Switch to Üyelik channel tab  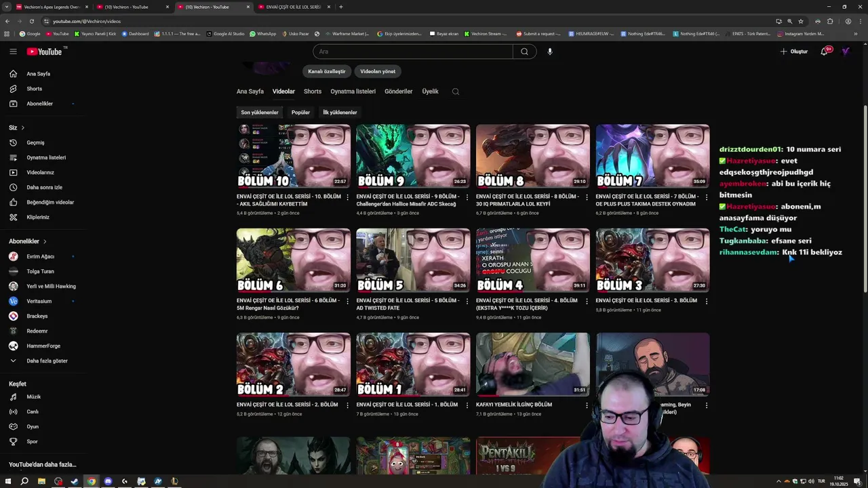tap(430, 91)
